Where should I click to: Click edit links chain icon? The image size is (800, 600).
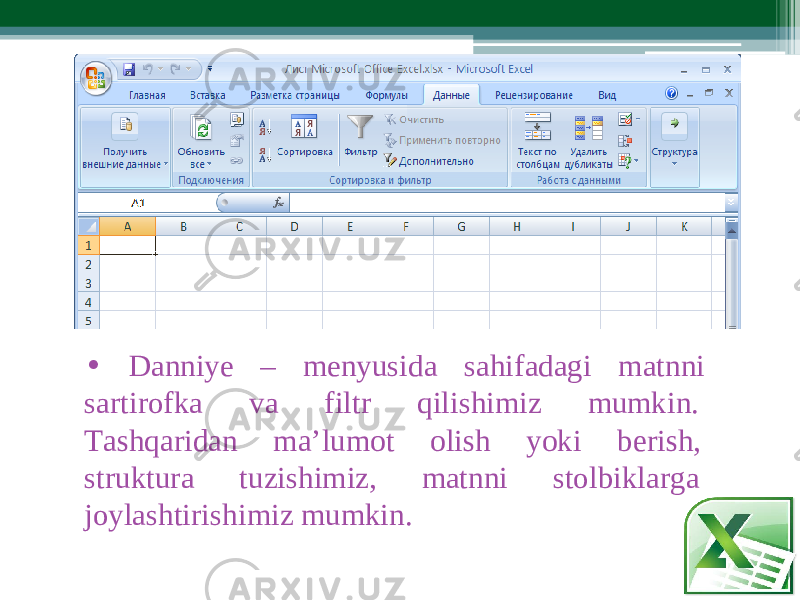[237, 161]
